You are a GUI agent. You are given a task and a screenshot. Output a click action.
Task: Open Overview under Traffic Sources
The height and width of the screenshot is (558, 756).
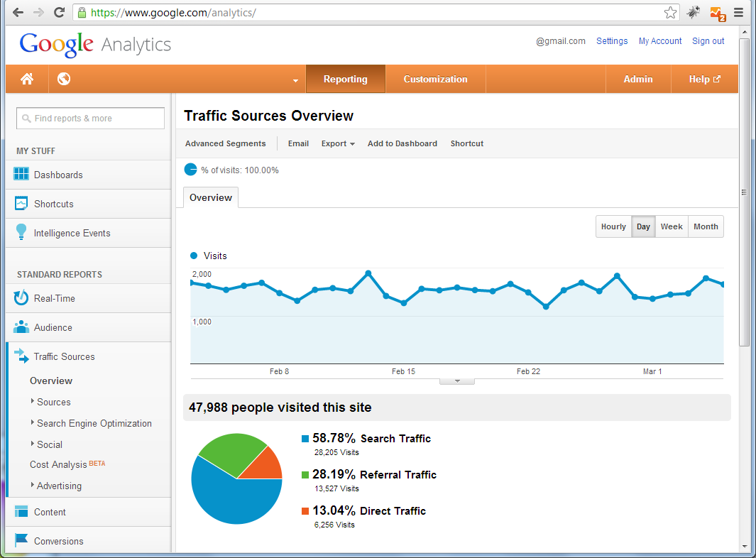click(x=51, y=381)
